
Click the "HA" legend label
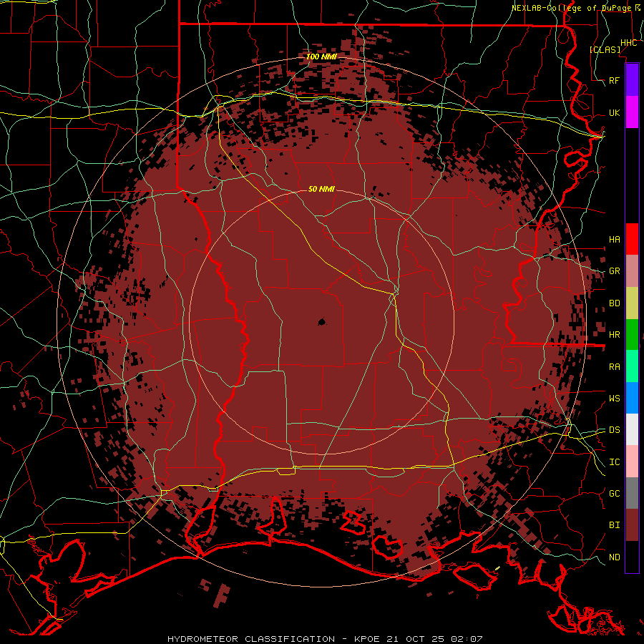[615, 239]
